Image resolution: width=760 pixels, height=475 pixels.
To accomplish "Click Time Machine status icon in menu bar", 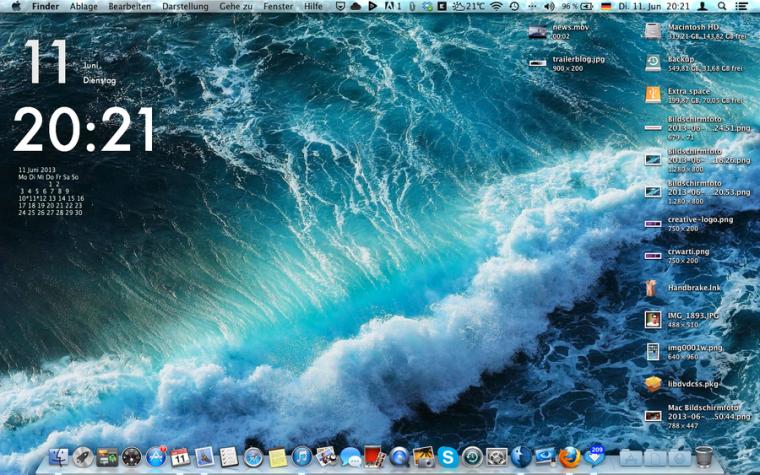I will click(x=514, y=6).
